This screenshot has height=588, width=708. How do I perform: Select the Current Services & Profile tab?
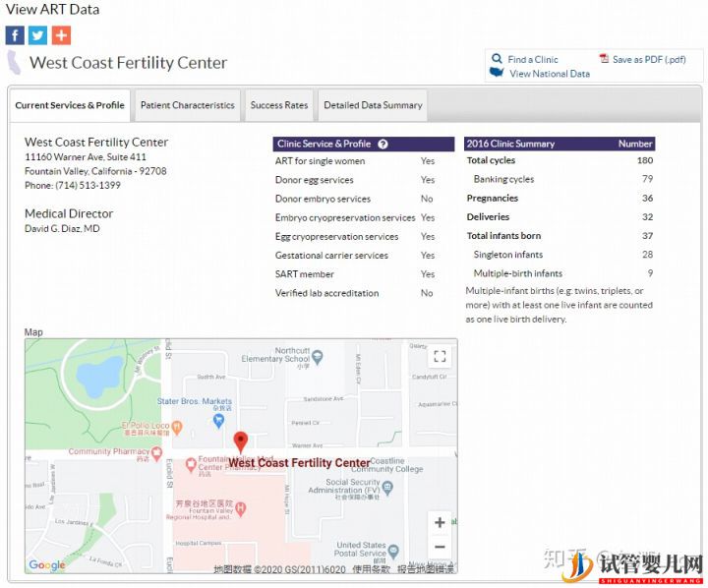[70, 105]
